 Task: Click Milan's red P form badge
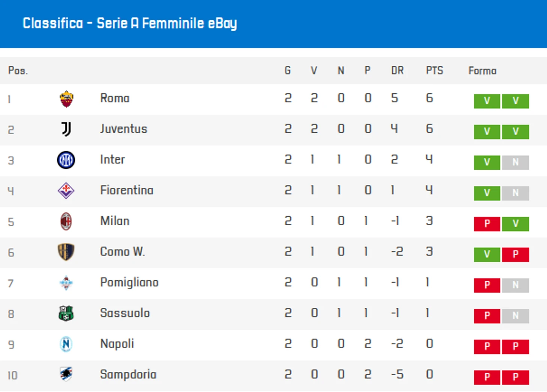(x=487, y=224)
